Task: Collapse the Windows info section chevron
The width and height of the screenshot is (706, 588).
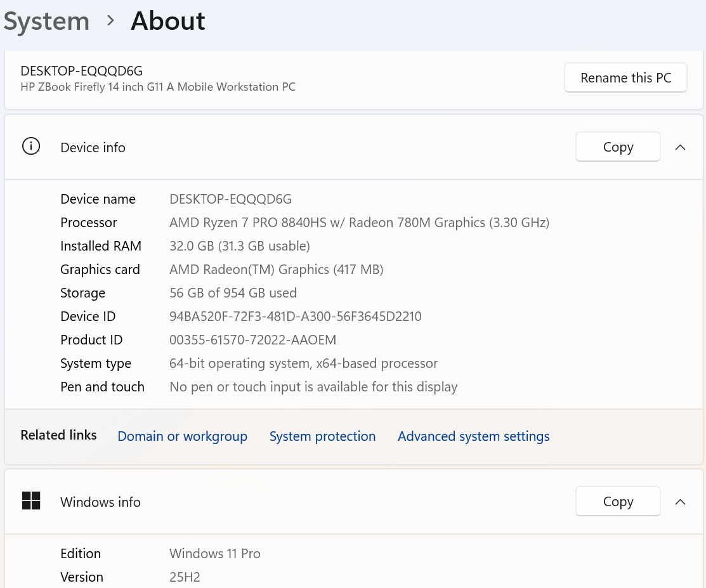Action: pyautogui.click(x=681, y=502)
